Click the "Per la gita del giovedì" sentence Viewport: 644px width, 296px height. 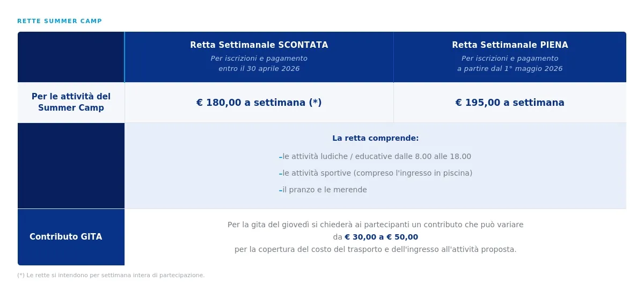pos(375,225)
